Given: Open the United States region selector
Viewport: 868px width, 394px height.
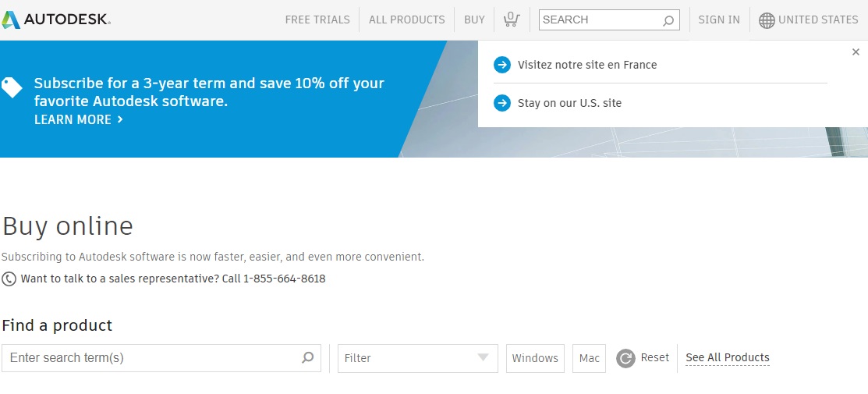Looking at the screenshot, I should (817, 20).
